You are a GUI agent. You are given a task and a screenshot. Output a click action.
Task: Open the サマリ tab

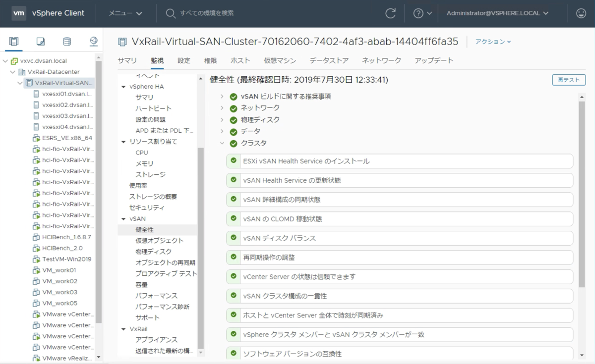point(127,60)
